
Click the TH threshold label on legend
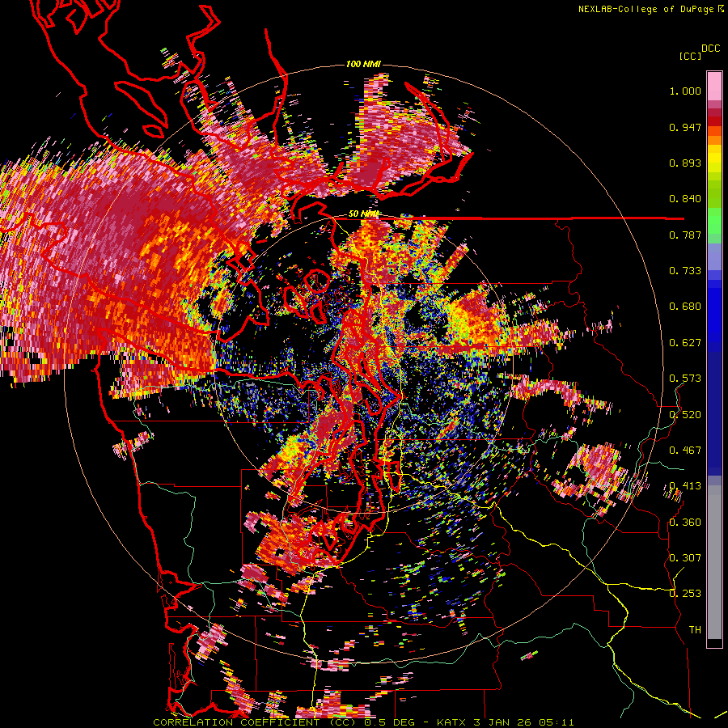pos(695,630)
